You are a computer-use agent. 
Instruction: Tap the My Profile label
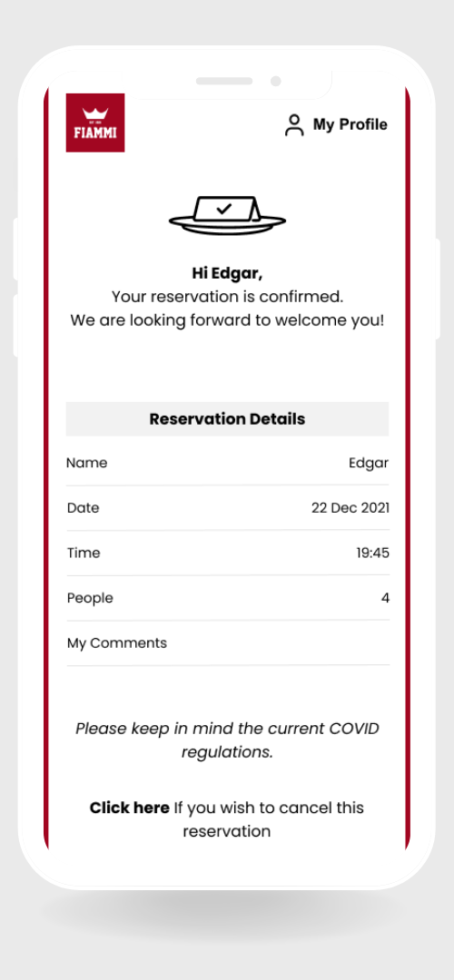(350, 124)
